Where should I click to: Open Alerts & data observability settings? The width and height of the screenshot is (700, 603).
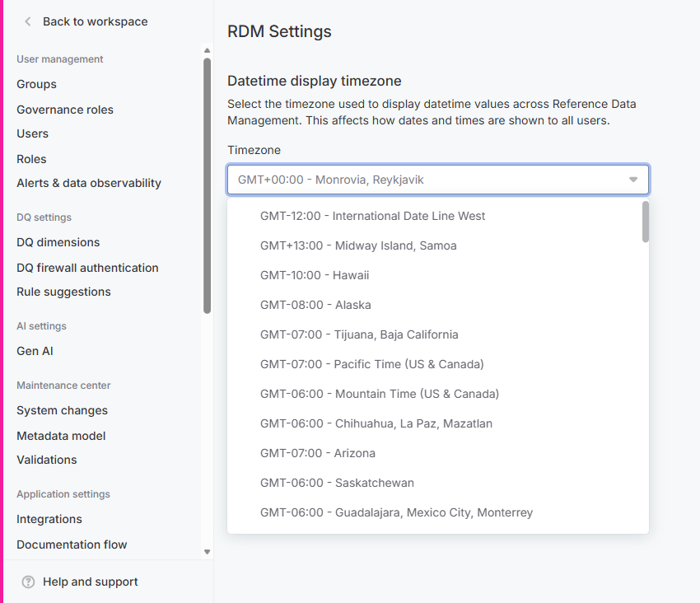point(89,183)
